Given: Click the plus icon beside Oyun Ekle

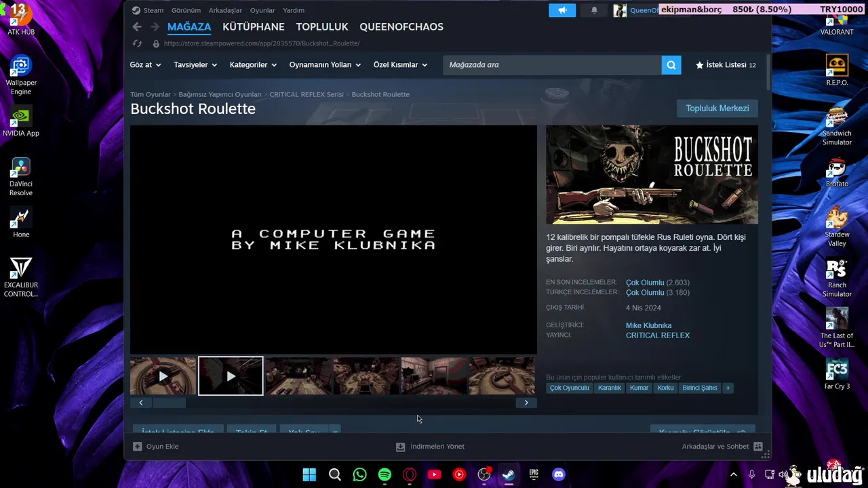Looking at the screenshot, I should (137, 447).
